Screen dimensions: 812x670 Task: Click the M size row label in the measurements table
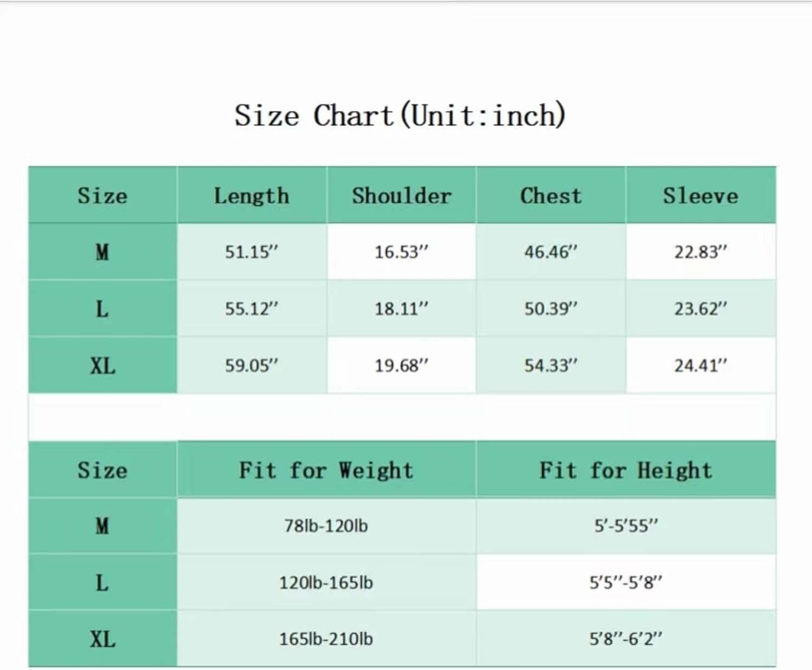click(102, 252)
